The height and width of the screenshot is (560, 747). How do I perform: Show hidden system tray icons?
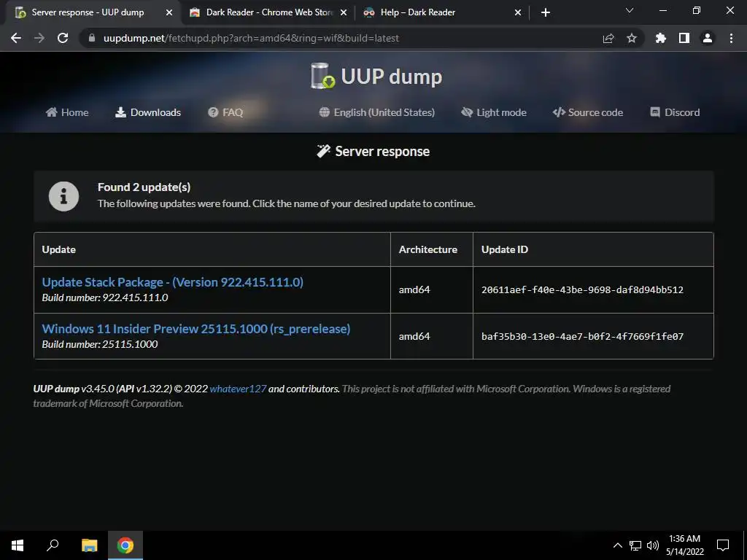[x=617, y=545]
